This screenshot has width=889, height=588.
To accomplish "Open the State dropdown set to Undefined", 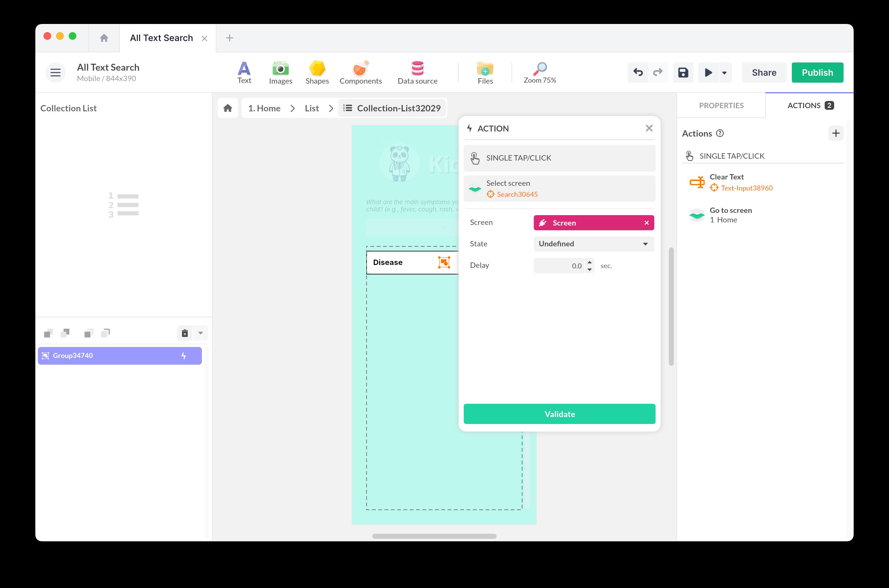I will click(x=593, y=244).
